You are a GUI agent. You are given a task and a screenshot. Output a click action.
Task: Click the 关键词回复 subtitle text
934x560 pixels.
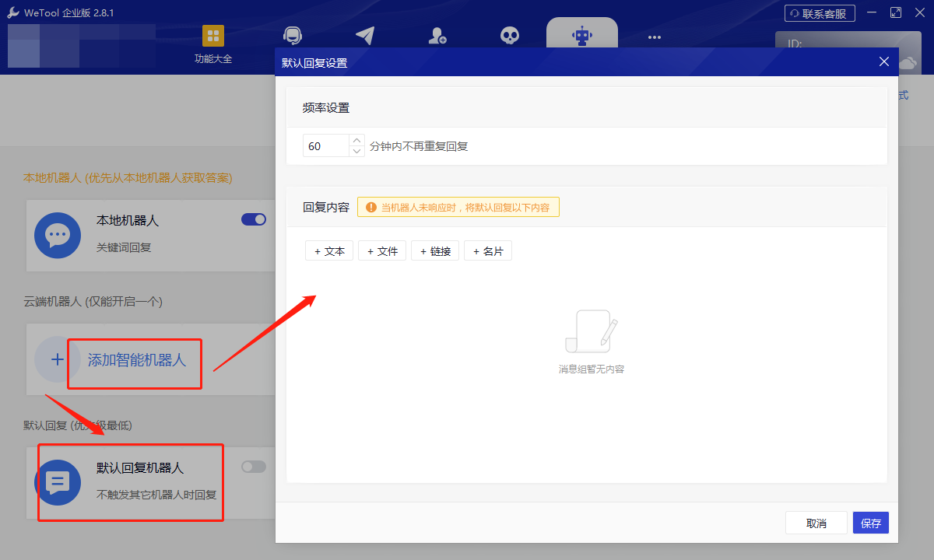(x=124, y=247)
